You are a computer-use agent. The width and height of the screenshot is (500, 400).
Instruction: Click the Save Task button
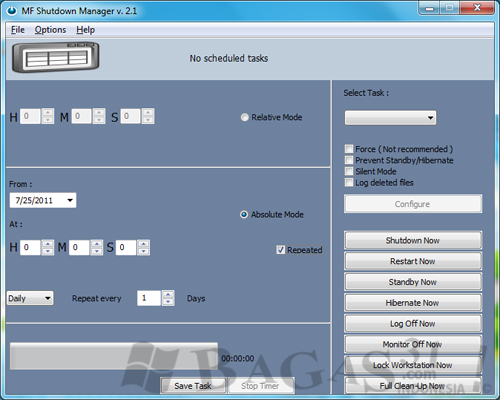point(193,386)
